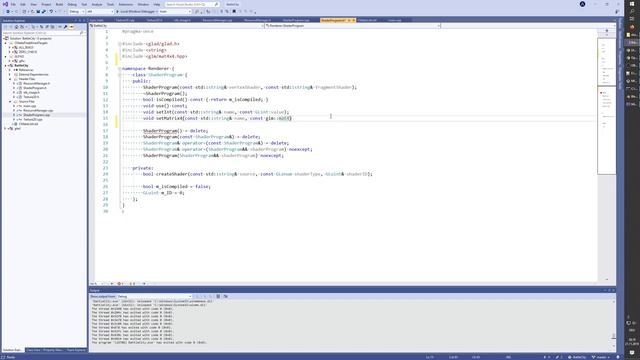This screenshot has width=640, height=360.
Task: Click the notifications icon in status bar
Action: [x=618, y=357]
